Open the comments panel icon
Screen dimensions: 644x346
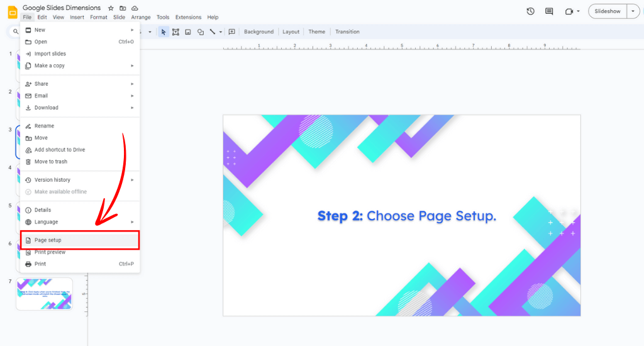549,11
